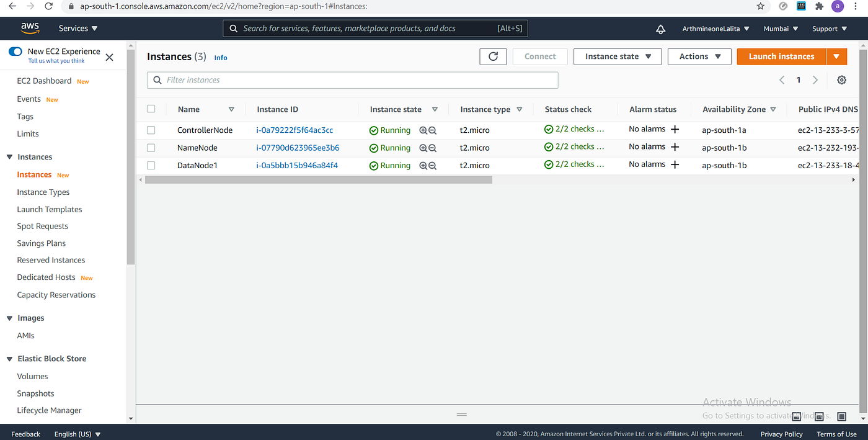Open Instance state dropdown

[x=618, y=56]
